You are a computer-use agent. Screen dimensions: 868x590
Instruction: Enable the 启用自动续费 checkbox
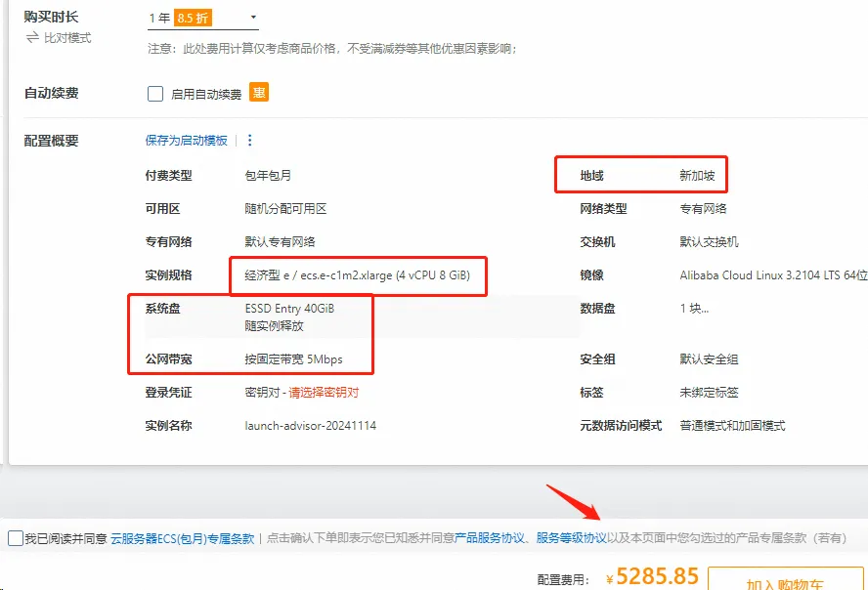pyautogui.click(x=155, y=94)
